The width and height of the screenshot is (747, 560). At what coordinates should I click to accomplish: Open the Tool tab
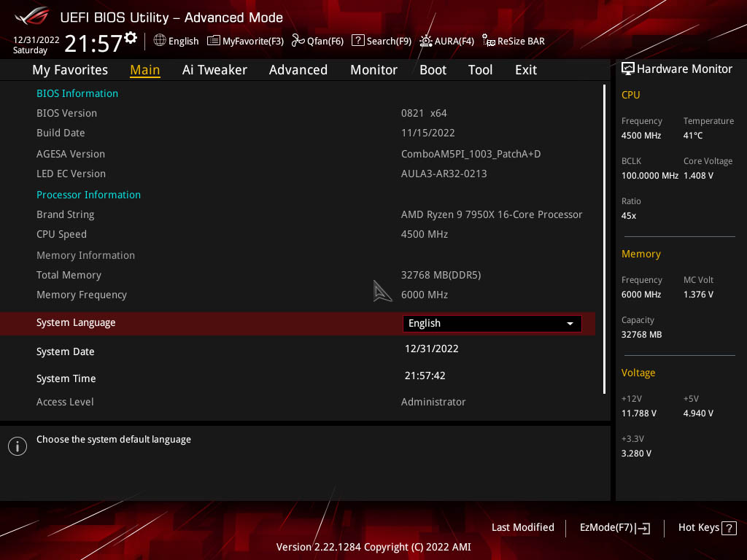[x=480, y=70]
